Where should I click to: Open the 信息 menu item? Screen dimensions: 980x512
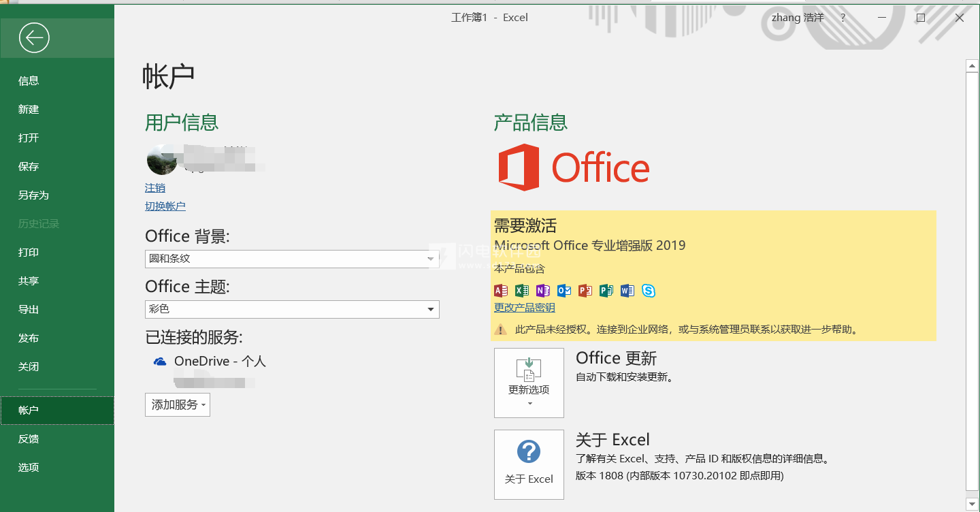tap(57, 80)
